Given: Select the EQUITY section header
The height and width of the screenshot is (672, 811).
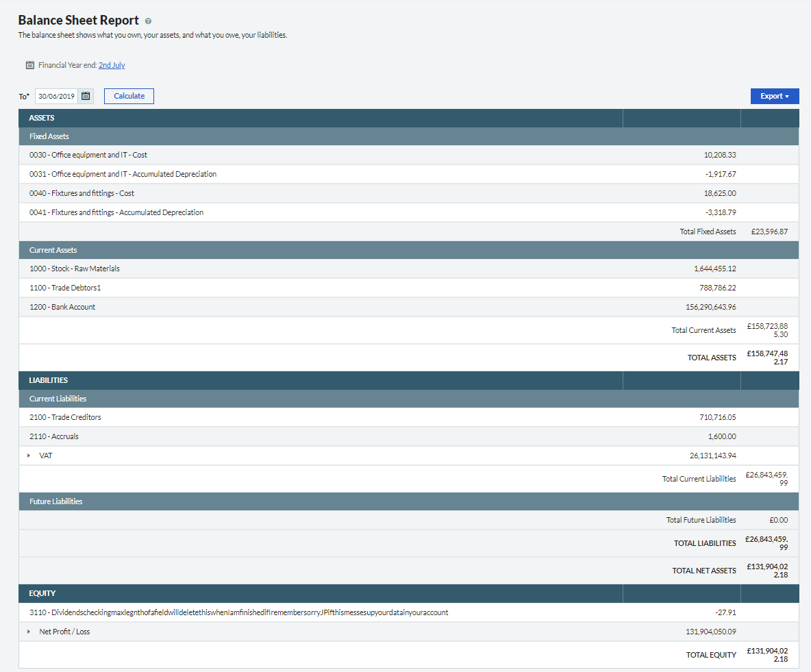Looking at the screenshot, I should pyautogui.click(x=42, y=593).
